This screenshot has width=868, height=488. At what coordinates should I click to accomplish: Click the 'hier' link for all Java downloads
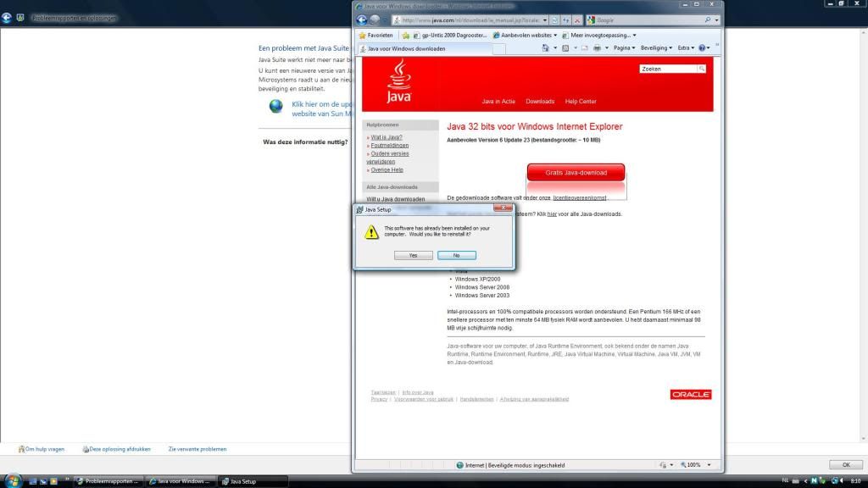(x=552, y=214)
